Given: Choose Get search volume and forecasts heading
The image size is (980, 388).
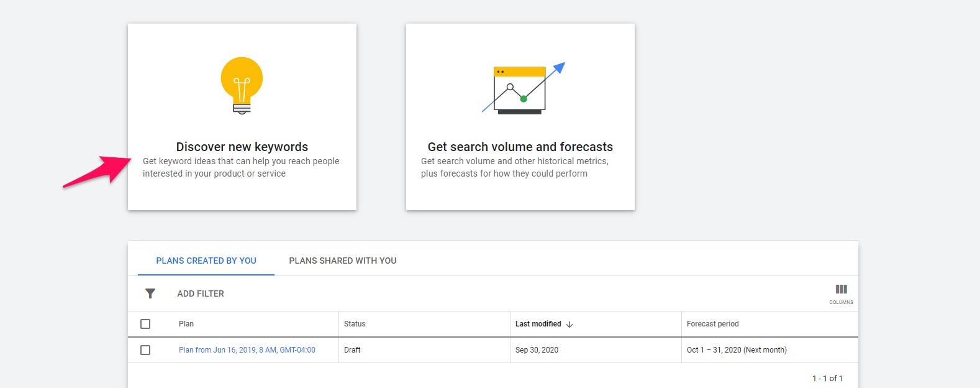Looking at the screenshot, I should coord(520,147).
